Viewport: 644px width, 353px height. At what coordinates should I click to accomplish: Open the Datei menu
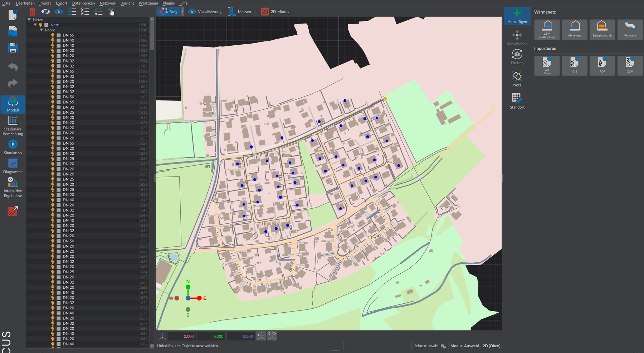pyautogui.click(x=7, y=3)
